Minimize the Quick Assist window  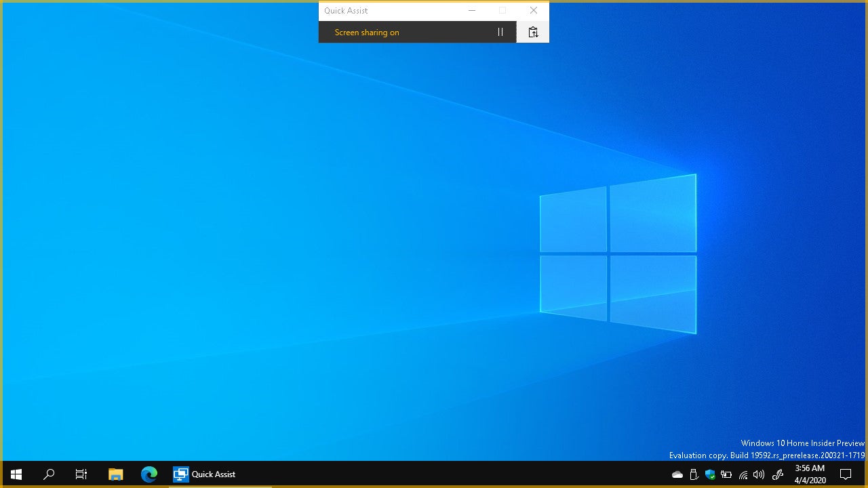tap(472, 10)
